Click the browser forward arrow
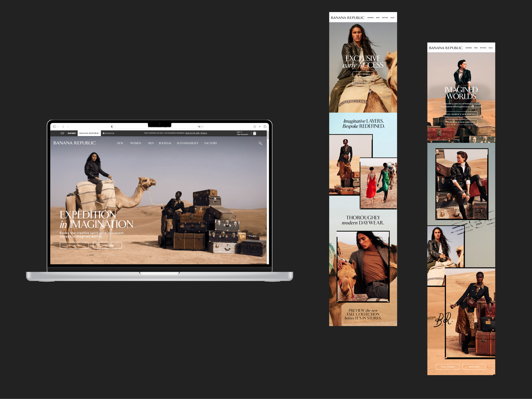The width and height of the screenshot is (532, 399). [x=68, y=126]
